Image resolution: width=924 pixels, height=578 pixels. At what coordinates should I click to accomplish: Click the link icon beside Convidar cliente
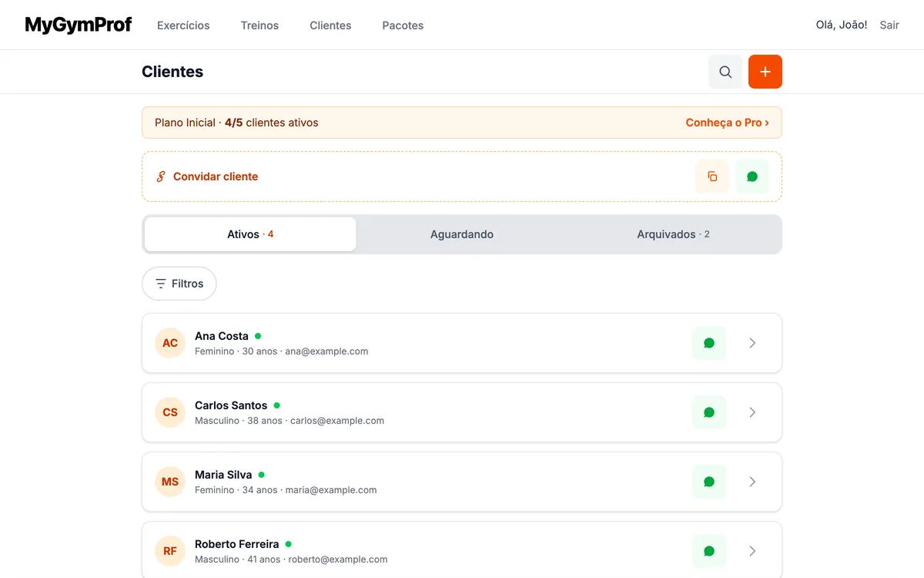[x=161, y=176]
